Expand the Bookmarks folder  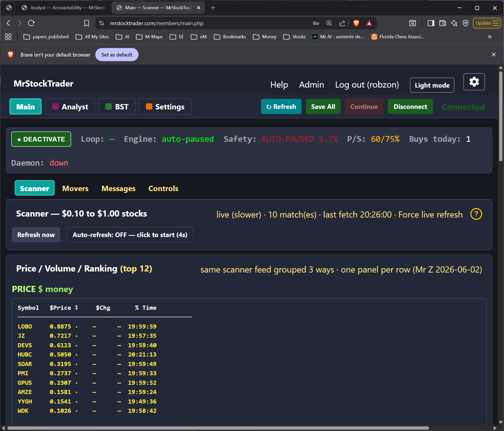tap(230, 37)
